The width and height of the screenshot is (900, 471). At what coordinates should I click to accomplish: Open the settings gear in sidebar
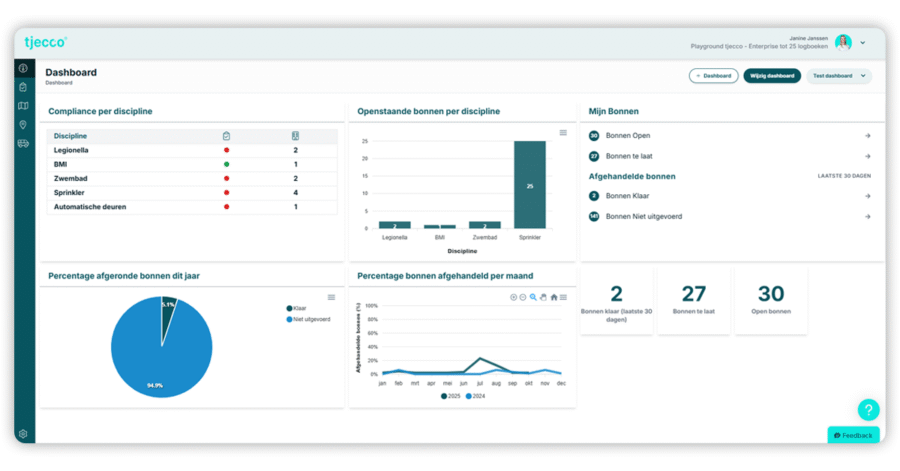tap(23, 434)
